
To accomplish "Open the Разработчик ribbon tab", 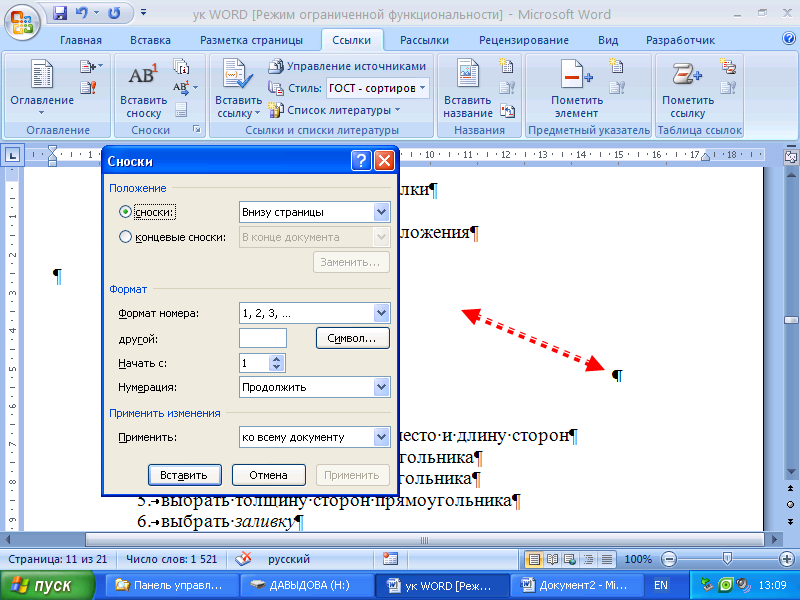I will tap(680, 40).
